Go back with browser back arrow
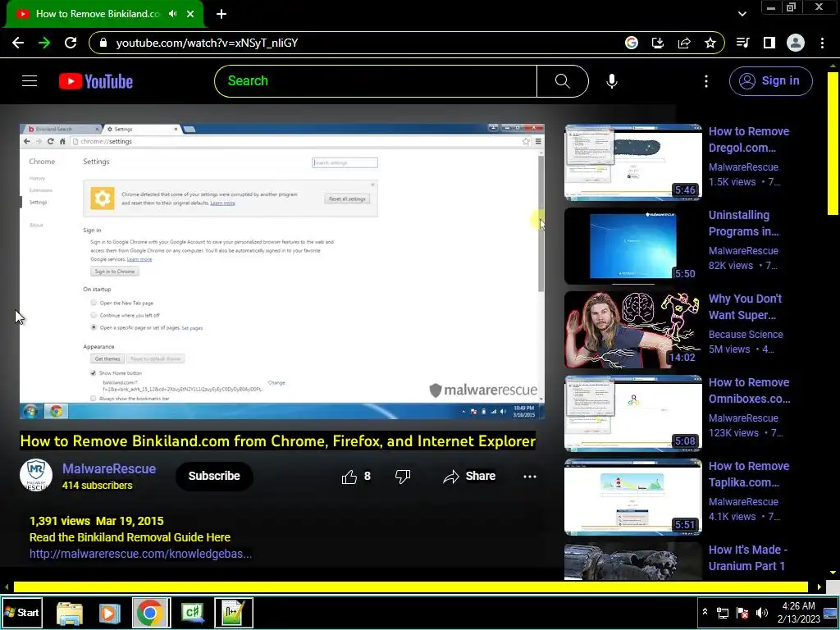 (18, 43)
